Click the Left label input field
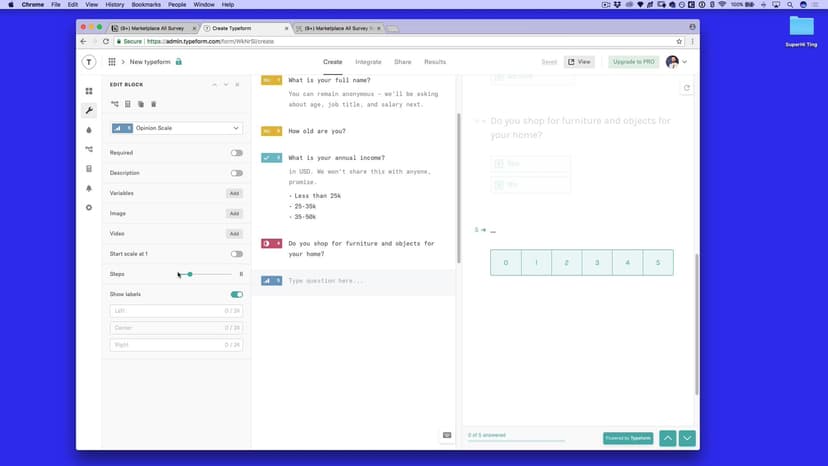 click(176, 311)
